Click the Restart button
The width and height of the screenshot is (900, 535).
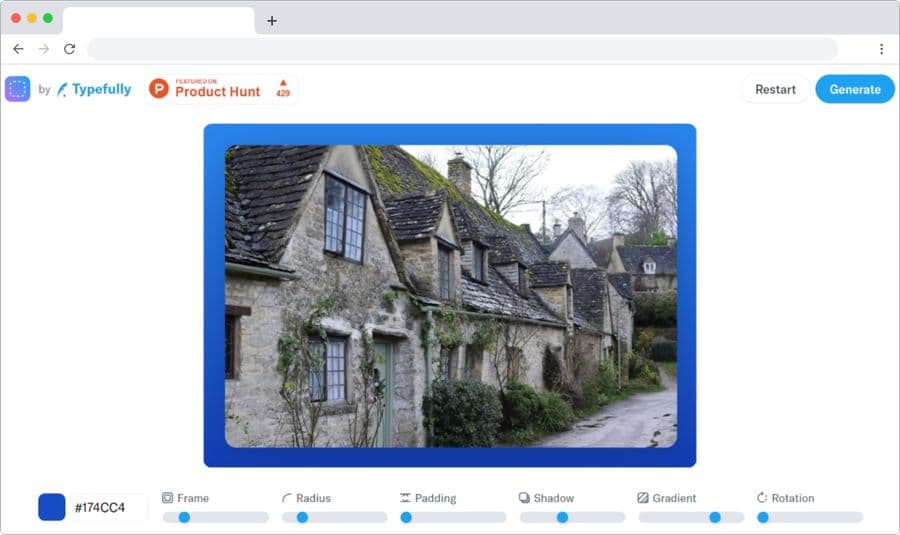tap(775, 90)
